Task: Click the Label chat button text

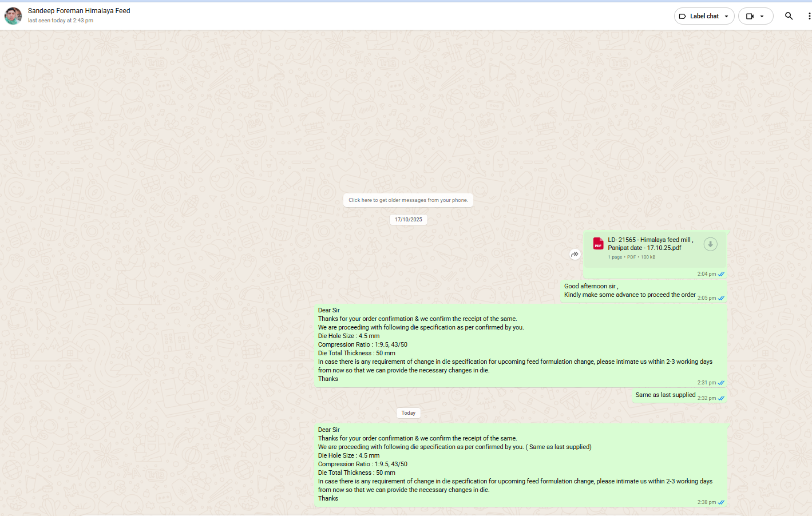Action: tap(704, 16)
